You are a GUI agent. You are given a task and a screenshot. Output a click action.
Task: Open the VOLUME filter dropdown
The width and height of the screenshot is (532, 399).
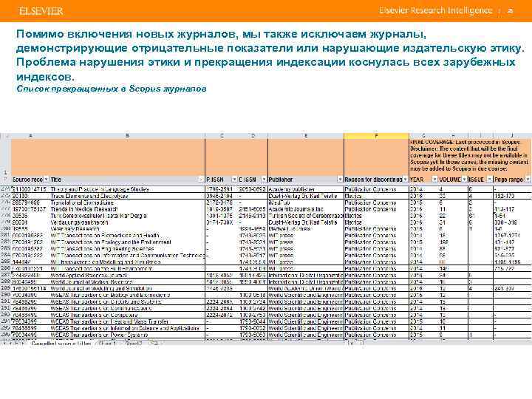pos(464,179)
